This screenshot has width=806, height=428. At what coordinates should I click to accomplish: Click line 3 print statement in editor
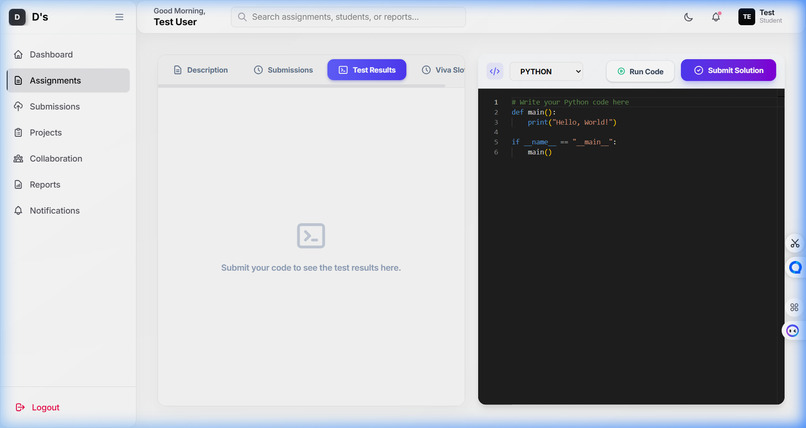pos(572,122)
